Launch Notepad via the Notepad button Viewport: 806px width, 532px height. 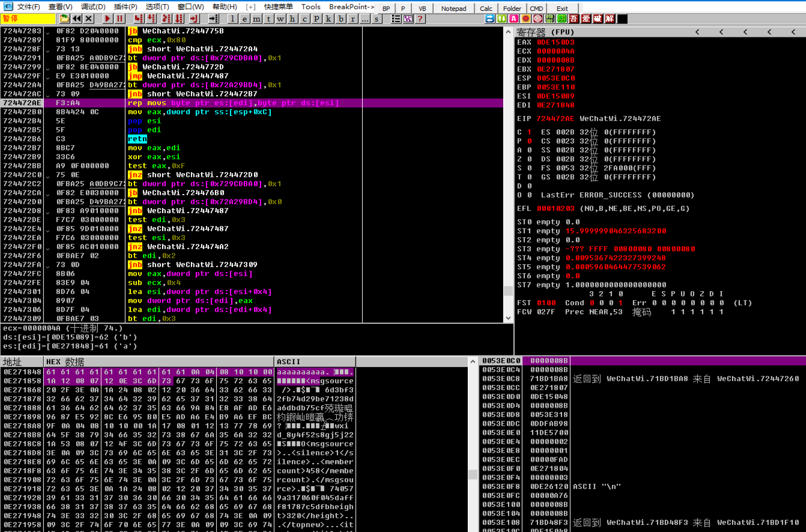click(453, 8)
